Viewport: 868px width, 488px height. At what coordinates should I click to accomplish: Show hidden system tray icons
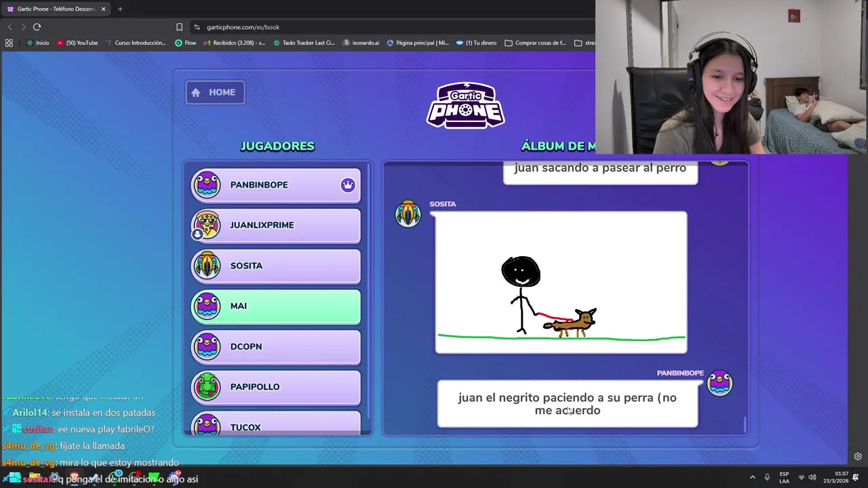coord(752,478)
